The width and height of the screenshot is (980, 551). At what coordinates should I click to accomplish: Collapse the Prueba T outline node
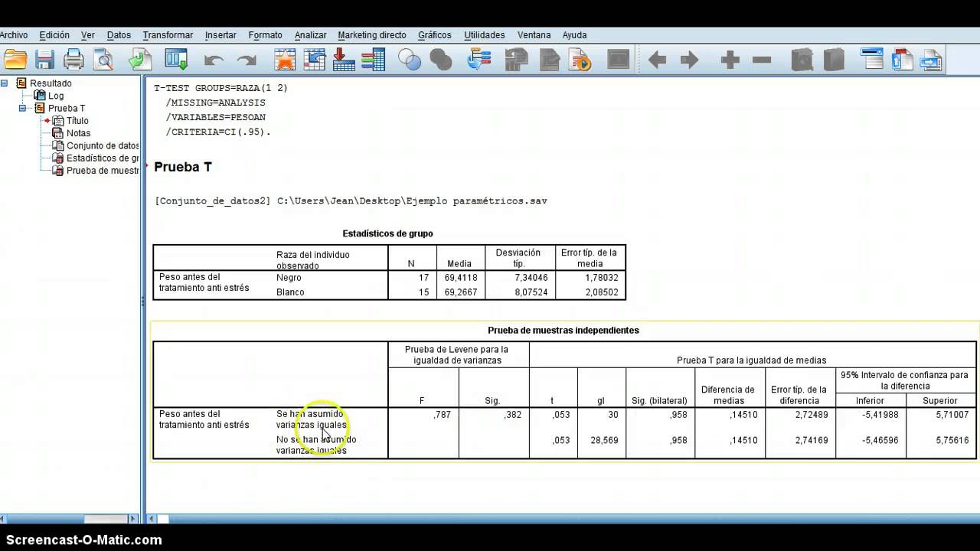tap(23, 108)
